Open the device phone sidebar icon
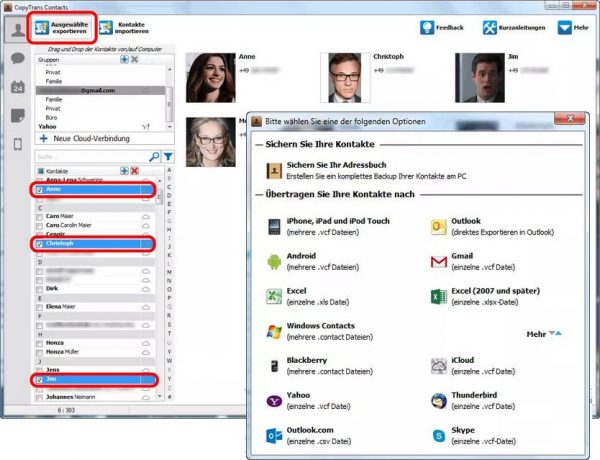The height and width of the screenshot is (460, 600). [18, 144]
